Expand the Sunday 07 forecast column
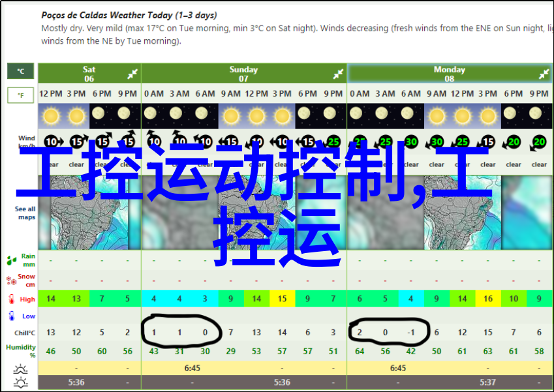The image size is (554, 392). pyautogui.click(x=338, y=74)
